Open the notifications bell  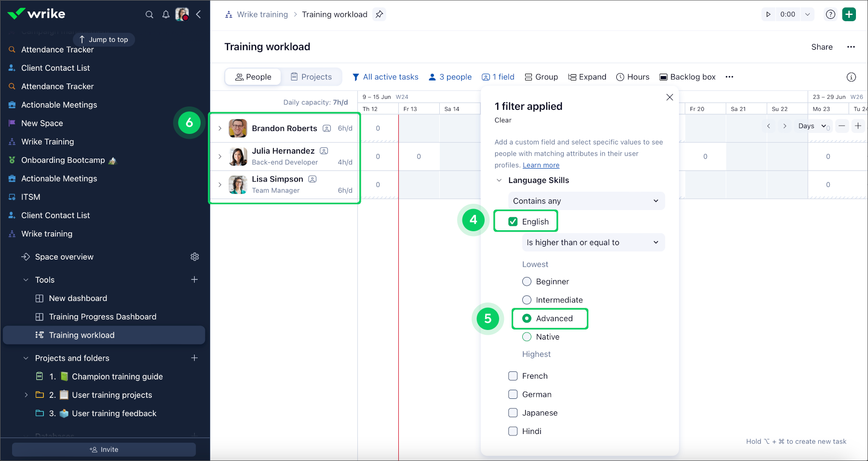click(x=166, y=14)
